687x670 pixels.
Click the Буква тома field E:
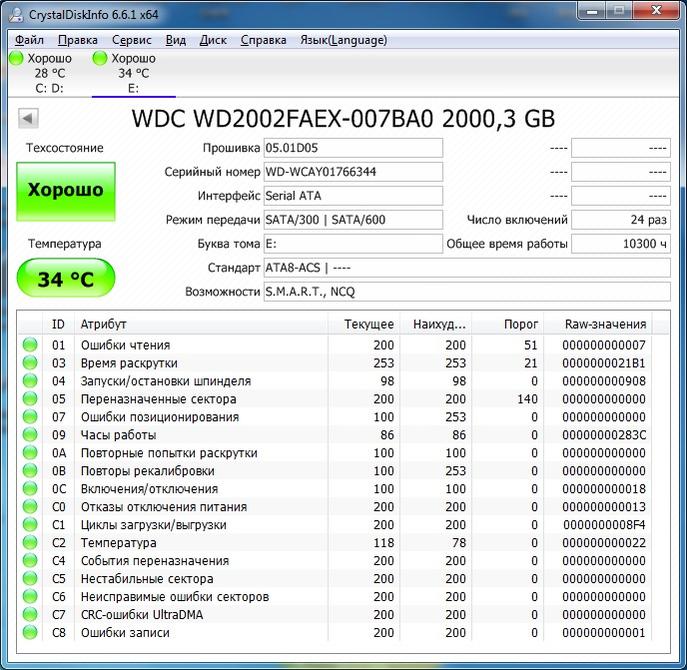(353, 244)
